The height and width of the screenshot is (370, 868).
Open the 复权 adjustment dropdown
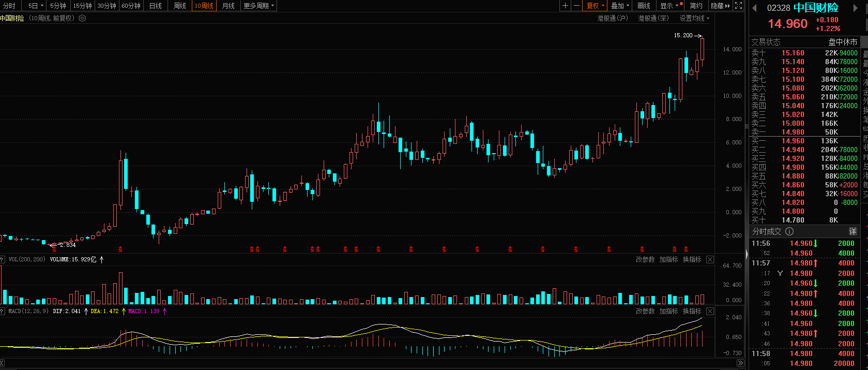(x=596, y=6)
